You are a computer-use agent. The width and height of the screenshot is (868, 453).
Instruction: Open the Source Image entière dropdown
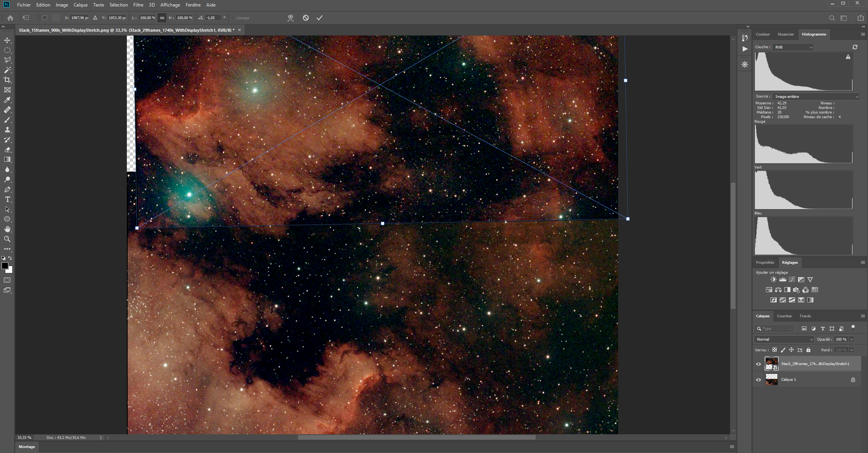tap(816, 97)
